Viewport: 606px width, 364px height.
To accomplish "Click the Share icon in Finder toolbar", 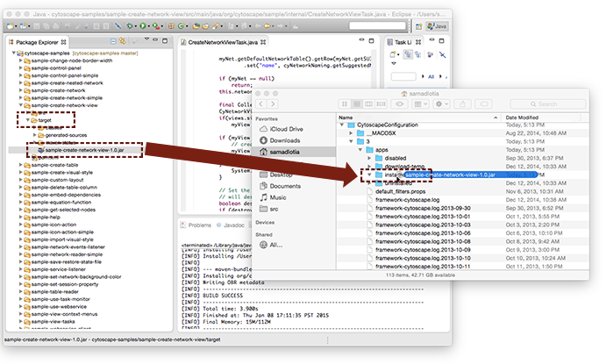I will [x=463, y=104].
